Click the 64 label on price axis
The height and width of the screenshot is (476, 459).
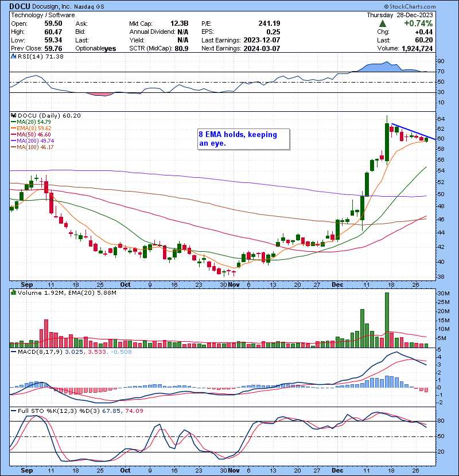pos(441,119)
